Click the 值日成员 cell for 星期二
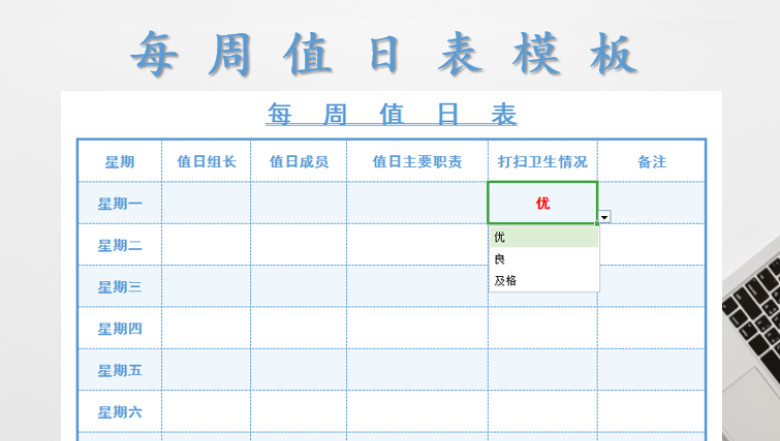The image size is (780, 441). coord(298,245)
